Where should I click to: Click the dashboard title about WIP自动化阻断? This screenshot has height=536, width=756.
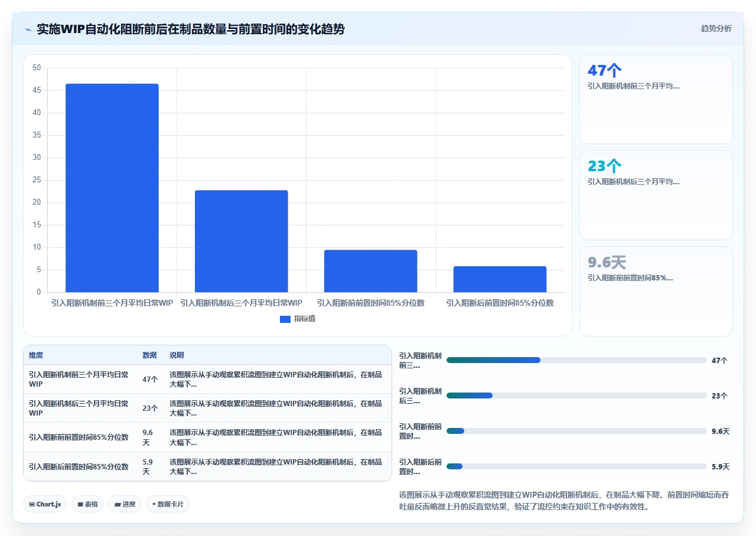tap(190, 29)
